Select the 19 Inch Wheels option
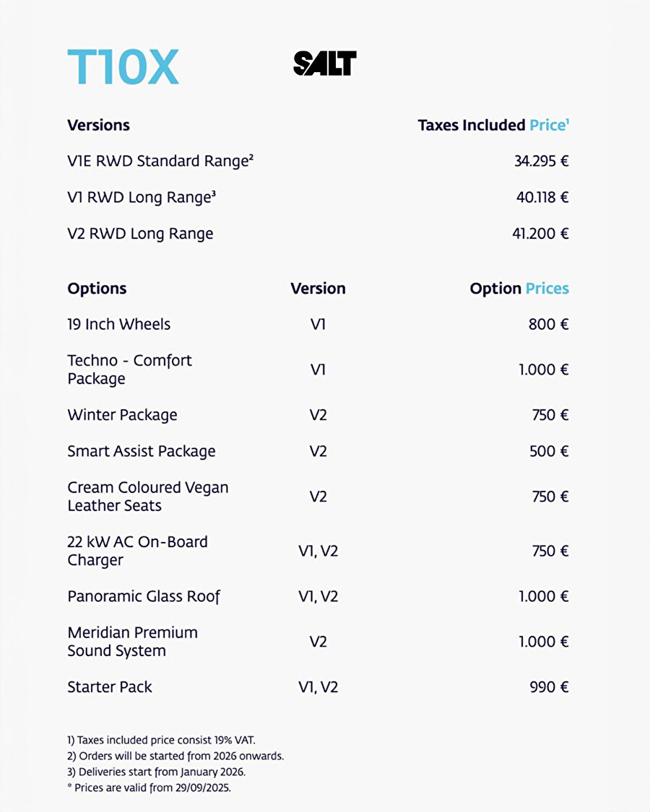Image resolution: width=650 pixels, height=812 pixels. click(119, 324)
